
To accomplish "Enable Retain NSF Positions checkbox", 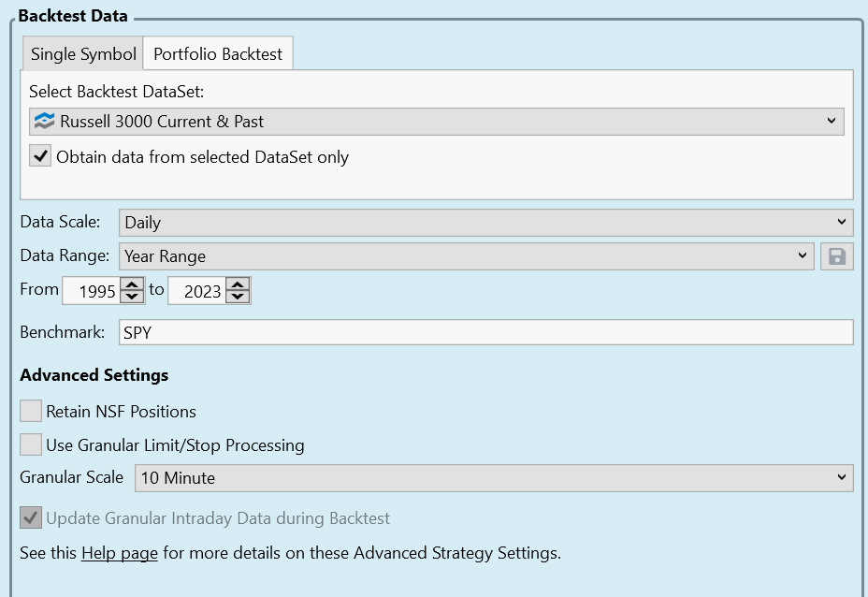I will pyautogui.click(x=31, y=411).
